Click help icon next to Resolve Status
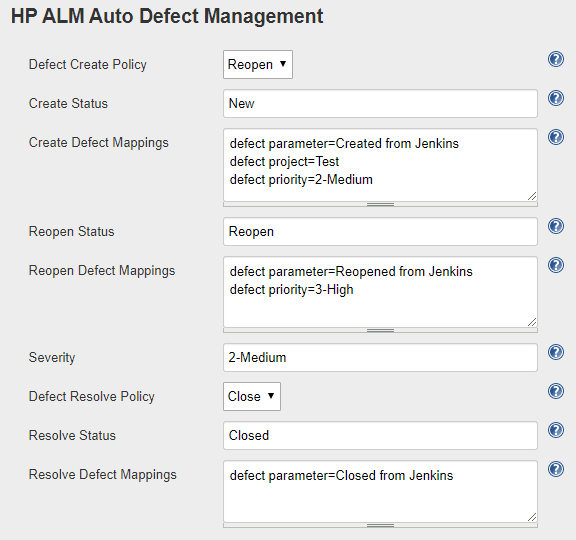Viewport: 576px width, 540px height. pyautogui.click(x=556, y=430)
